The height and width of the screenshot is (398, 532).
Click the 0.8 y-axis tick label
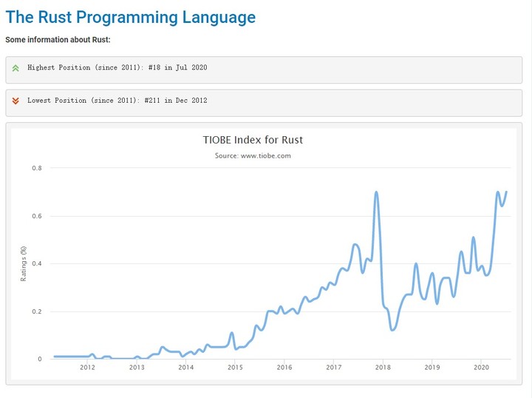click(37, 168)
